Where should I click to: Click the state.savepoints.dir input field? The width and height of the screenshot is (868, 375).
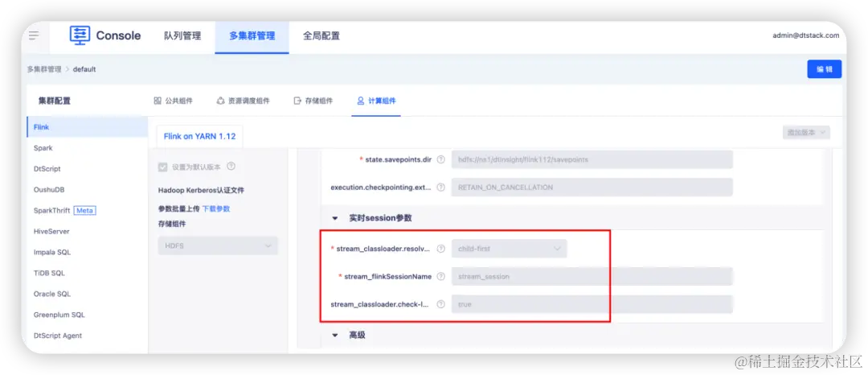pos(592,159)
